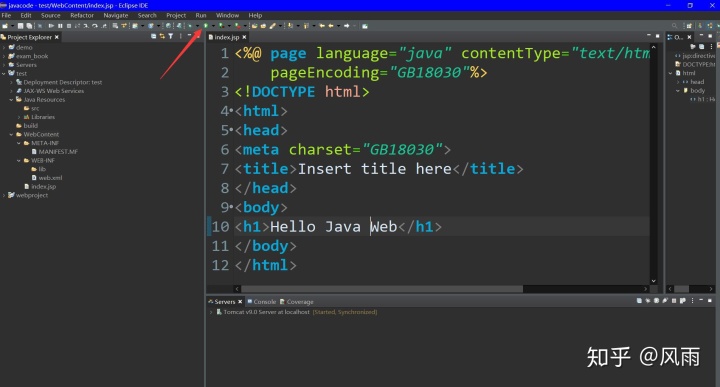The height and width of the screenshot is (387, 720).
Task: Click Link with Editor icon in Project Explorer
Action: pyautogui.click(x=162, y=36)
